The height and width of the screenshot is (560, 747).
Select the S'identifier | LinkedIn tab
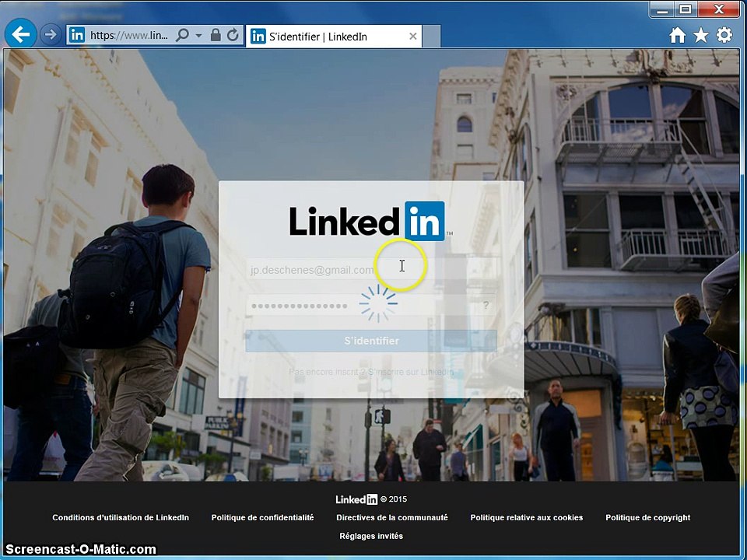pos(334,37)
